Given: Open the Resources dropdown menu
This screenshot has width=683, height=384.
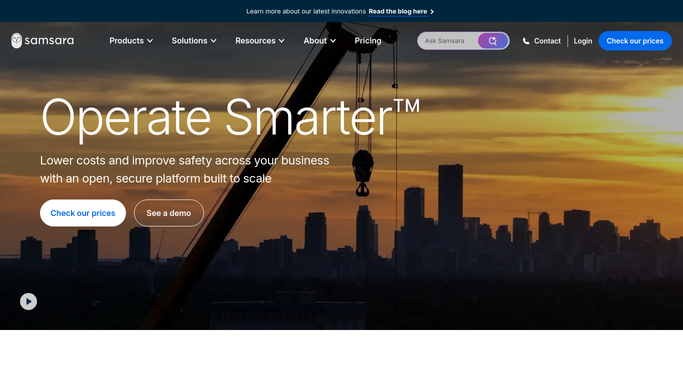Looking at the screenshot, I should [x=260, y=40].
